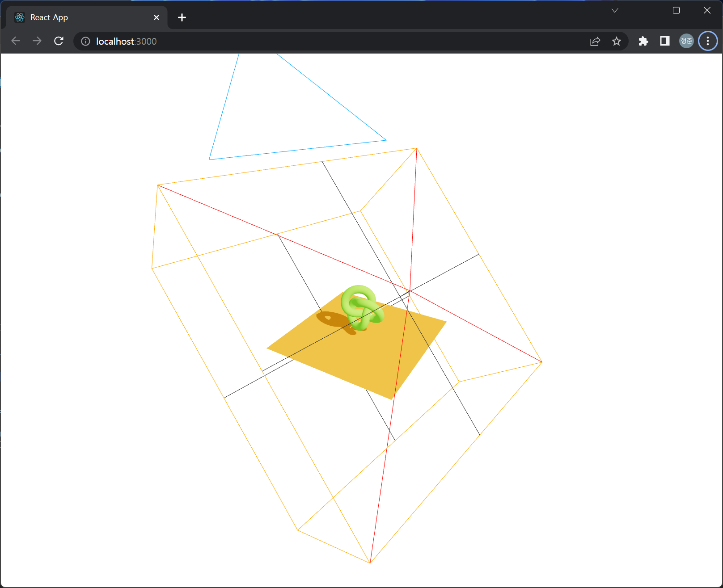Open the Extensions puzzle icon
This screenshot has height=588, width=723.
click(x=643, y=41)
